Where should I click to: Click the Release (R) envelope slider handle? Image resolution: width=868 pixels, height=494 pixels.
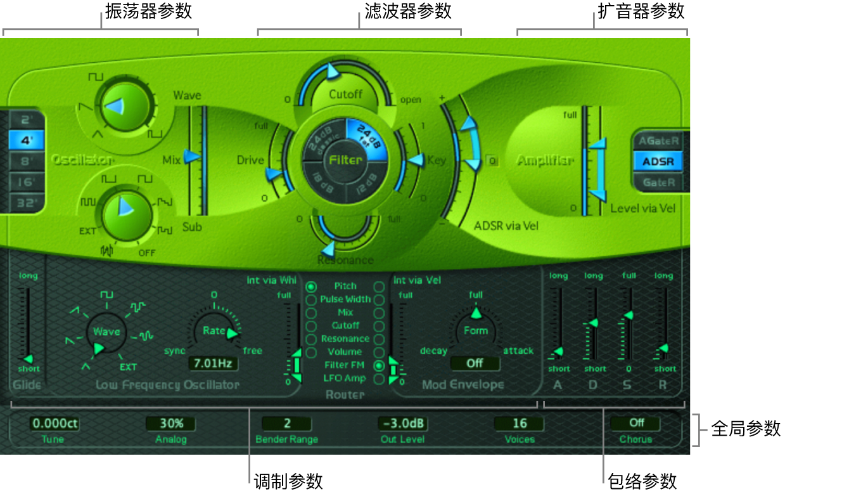[663, 348]
